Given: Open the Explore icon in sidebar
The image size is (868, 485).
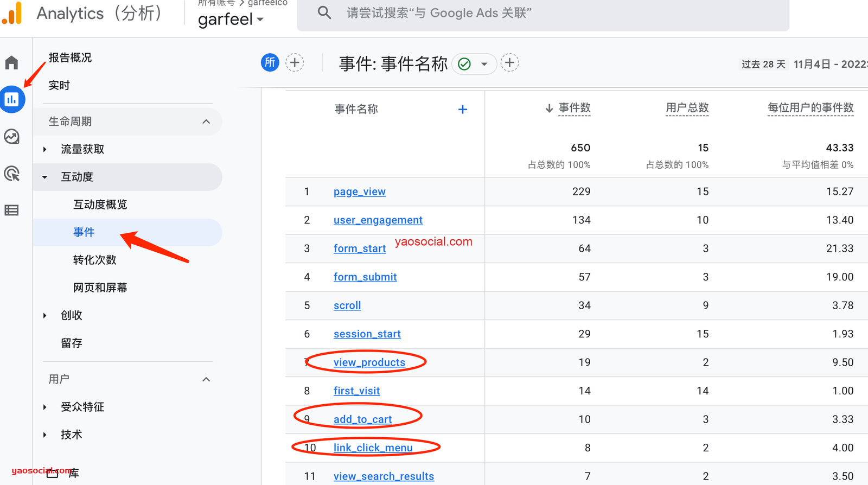Looking at the screenshot, I should (12, 137).
